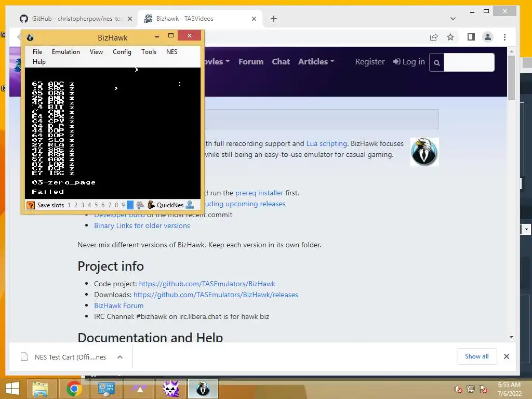Click the BizHawk eagle logo image
The height and width of the screenshot is (399, 532).
(424, 152)
